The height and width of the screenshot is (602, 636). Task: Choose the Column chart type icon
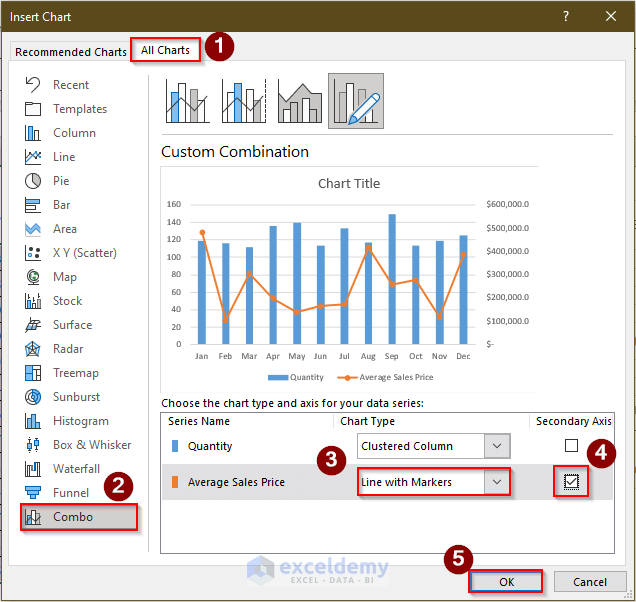click(x=33, y=133)
